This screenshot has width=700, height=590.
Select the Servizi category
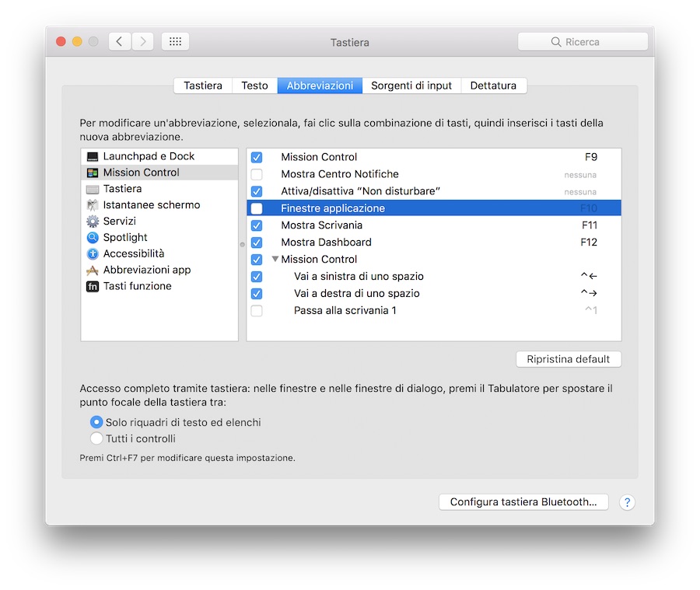[159, 222]
